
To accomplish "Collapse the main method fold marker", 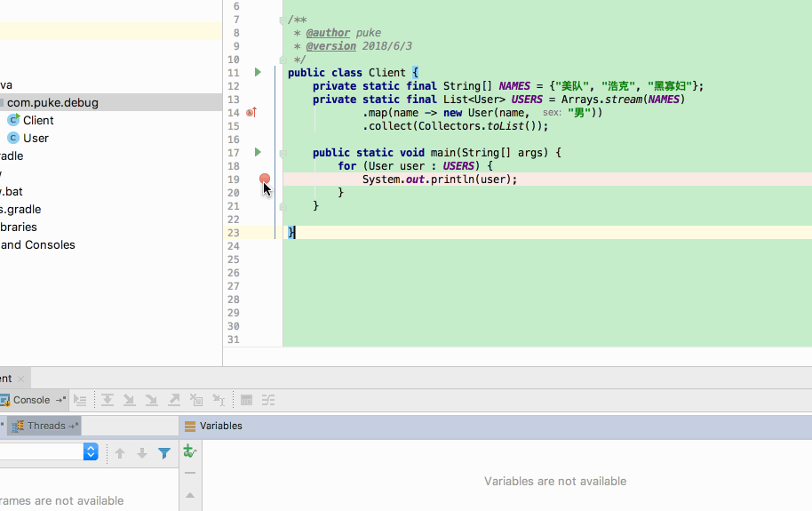I will pos(283,154).
